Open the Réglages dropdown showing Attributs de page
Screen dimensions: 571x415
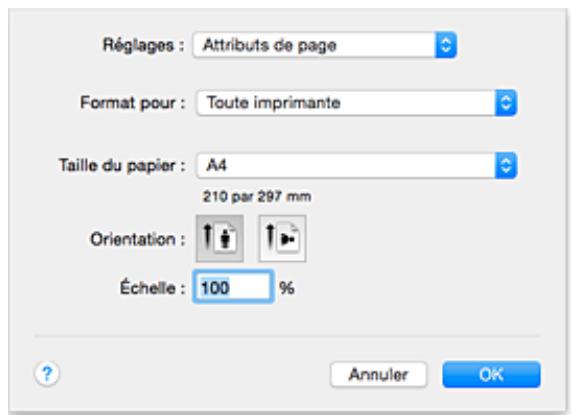click(x=324, y=45)
